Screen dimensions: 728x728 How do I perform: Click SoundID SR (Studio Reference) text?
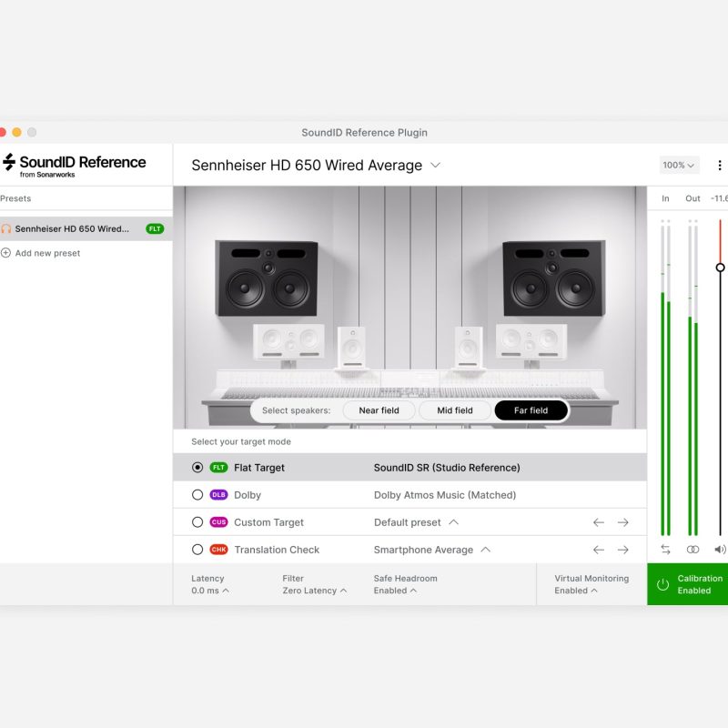point(447,468)
